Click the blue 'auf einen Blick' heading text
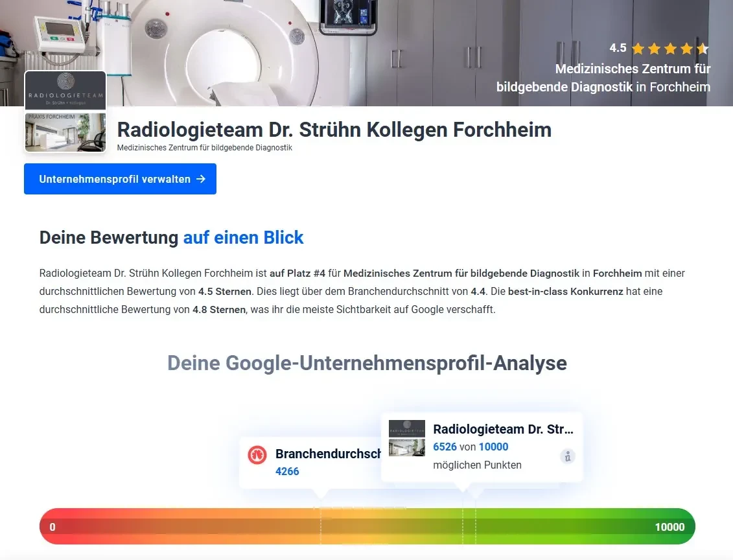The image size is (733, 560). click(243, 237)
